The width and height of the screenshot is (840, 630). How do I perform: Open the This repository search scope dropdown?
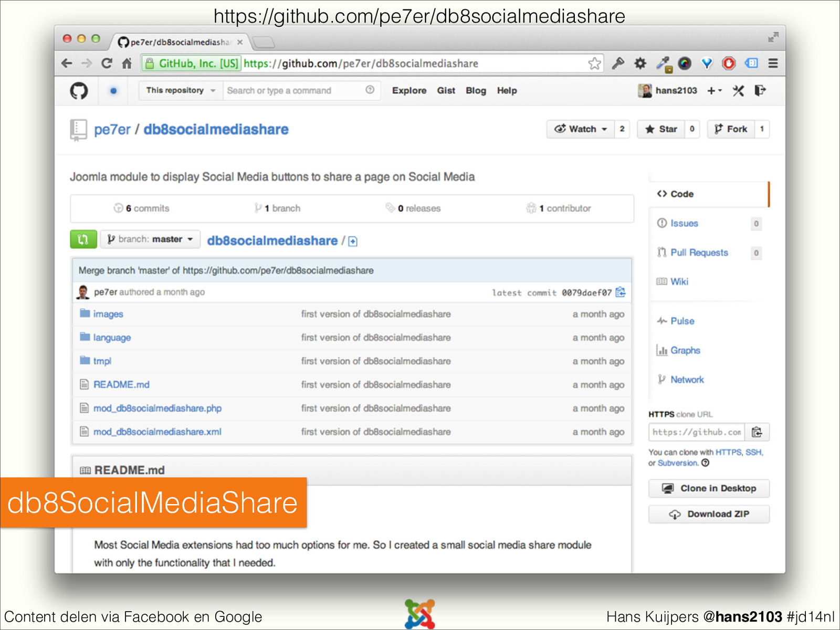click(181, 90)
